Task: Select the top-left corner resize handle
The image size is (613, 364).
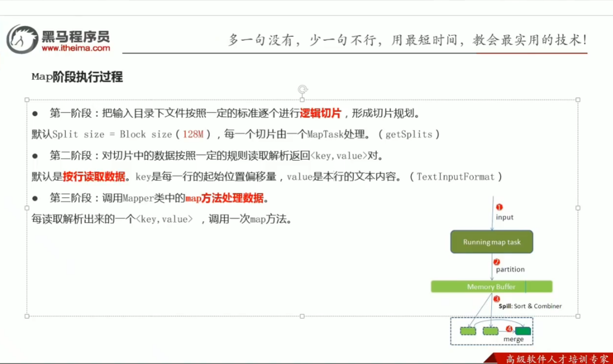Action: tap(27, 100)
